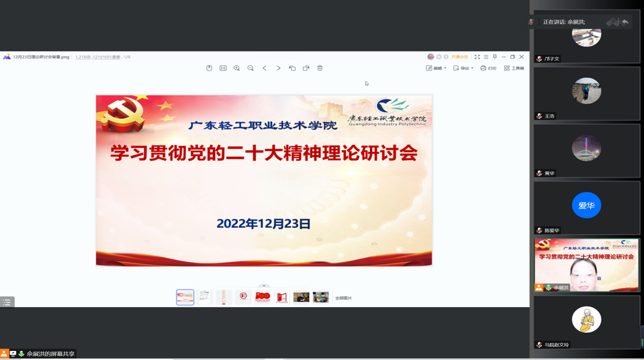Click the 开通会员 membership link
644x360 pixels.
coord(459,57)
